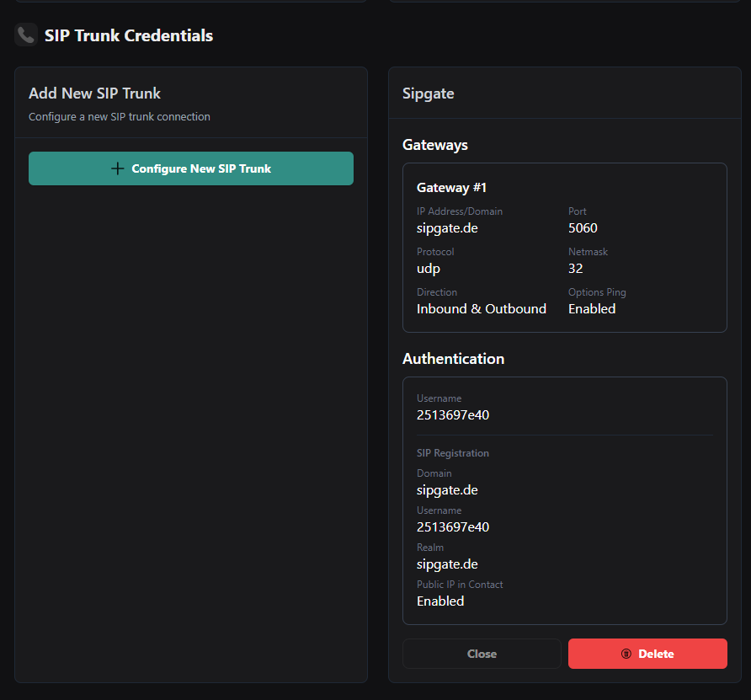Select the Sipgate trunk card header
The width and height of the screenshot is (751, 700).
click(x=429, y=94)
